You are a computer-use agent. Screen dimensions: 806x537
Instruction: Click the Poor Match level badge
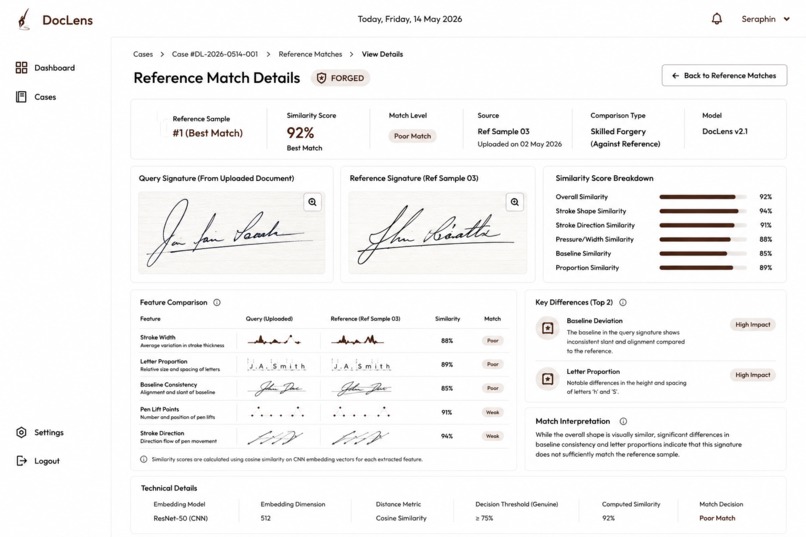coord(412,136)
